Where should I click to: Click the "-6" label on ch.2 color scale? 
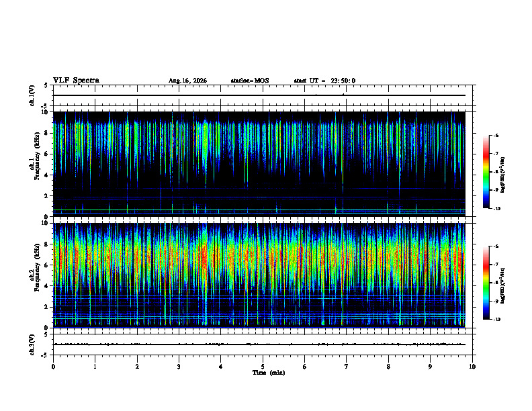[x=496, y=246]
